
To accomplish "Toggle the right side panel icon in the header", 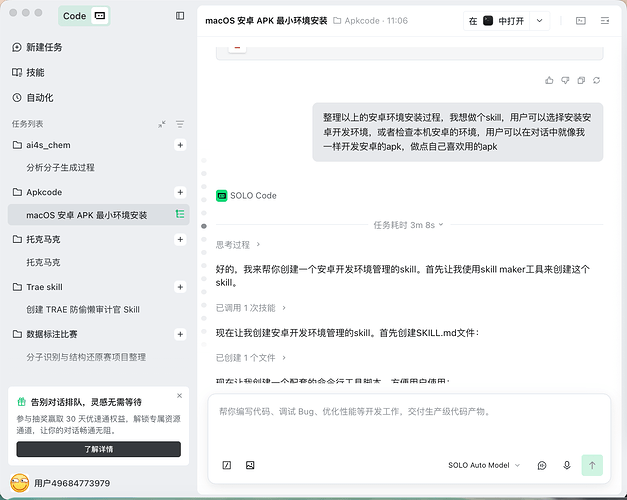I will [605, 21].
